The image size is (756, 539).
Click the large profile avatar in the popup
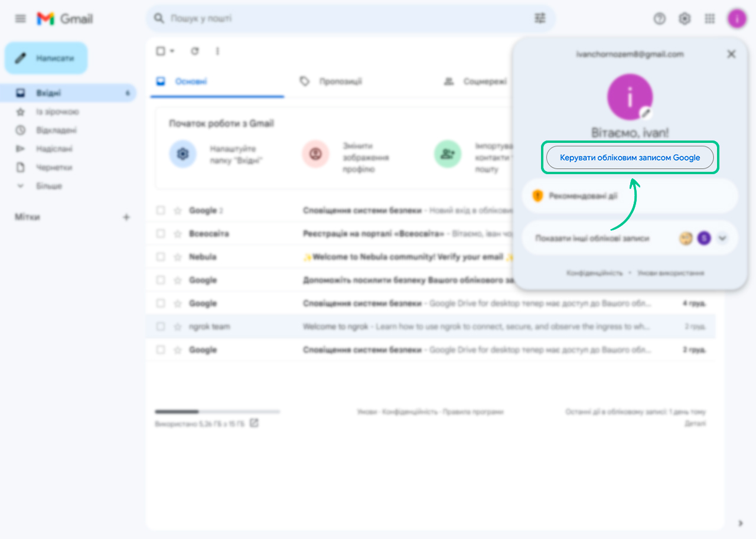pos(630,97)
